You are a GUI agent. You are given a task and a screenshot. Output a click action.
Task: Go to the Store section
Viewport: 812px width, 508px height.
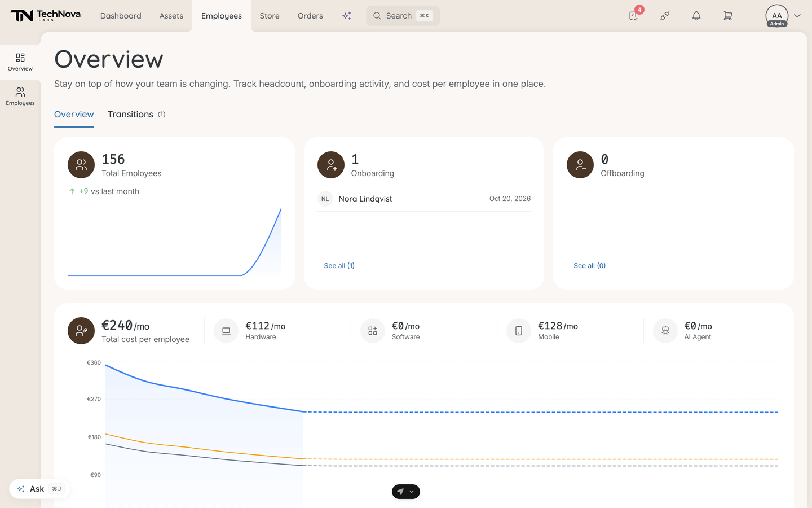(270, 16)
